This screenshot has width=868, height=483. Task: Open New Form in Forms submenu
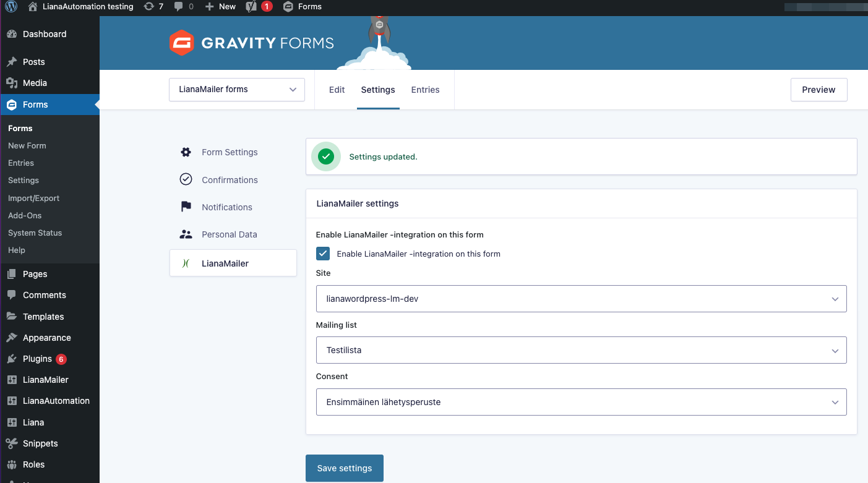[x=27, y=145]
